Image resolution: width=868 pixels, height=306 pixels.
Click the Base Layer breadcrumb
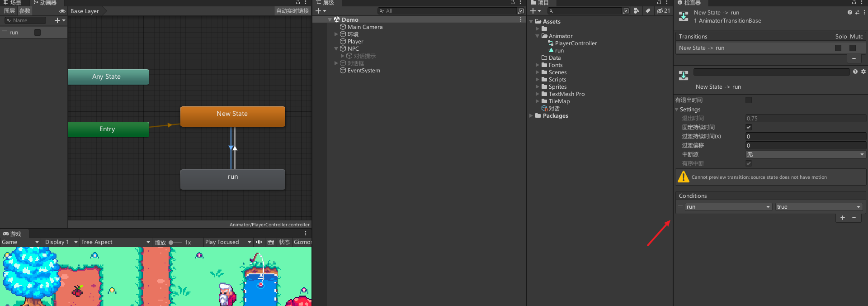tap(85, 11)
